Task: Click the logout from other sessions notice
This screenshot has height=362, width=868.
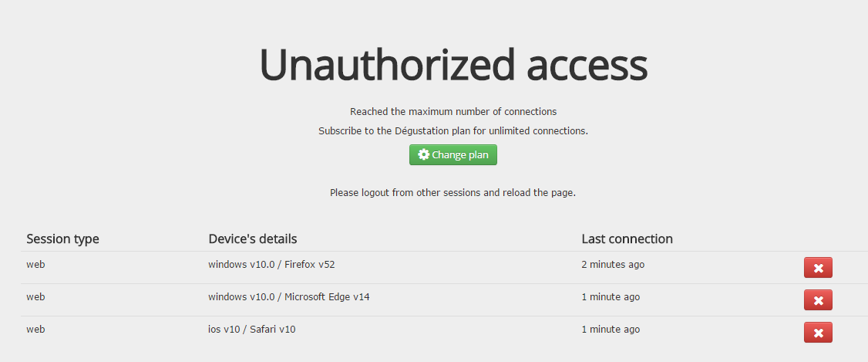Action: 453,192
